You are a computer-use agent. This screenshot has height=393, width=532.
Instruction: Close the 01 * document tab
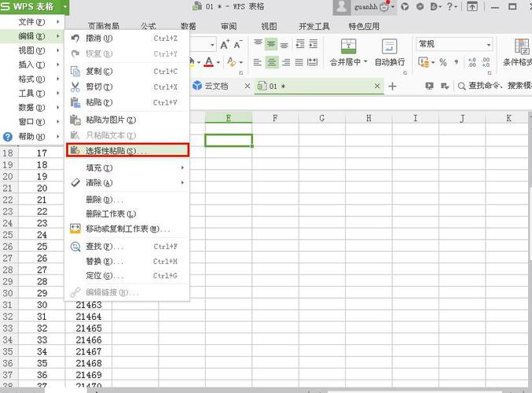(377, 86)
